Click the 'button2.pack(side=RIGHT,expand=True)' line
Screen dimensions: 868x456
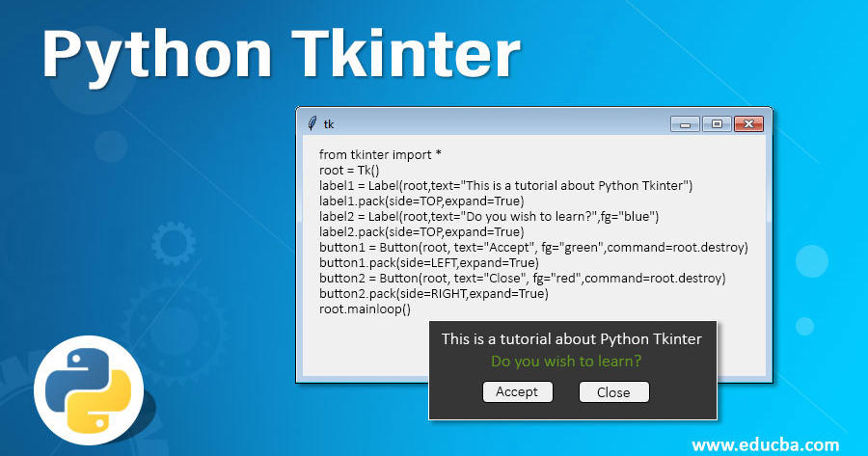(x=433, y=294)
